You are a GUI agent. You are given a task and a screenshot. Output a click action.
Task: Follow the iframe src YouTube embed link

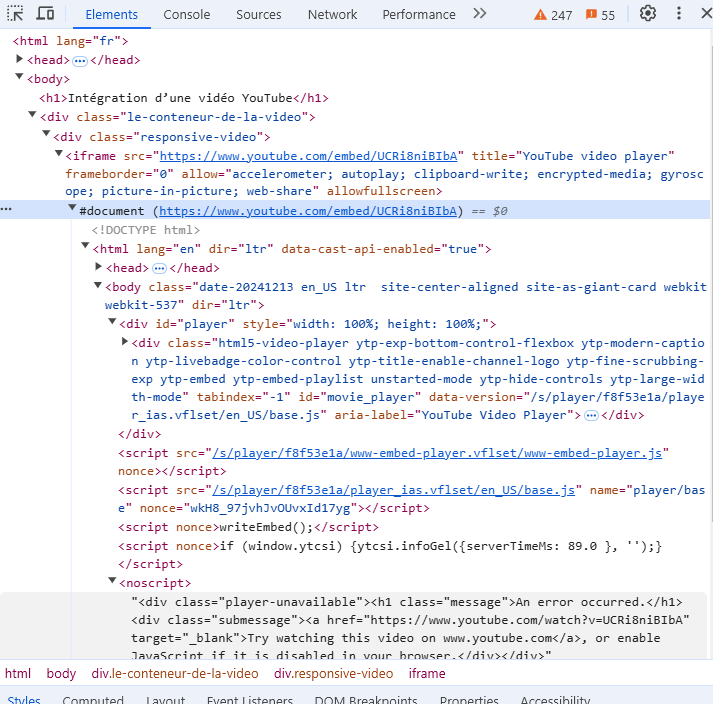(308, 156)
